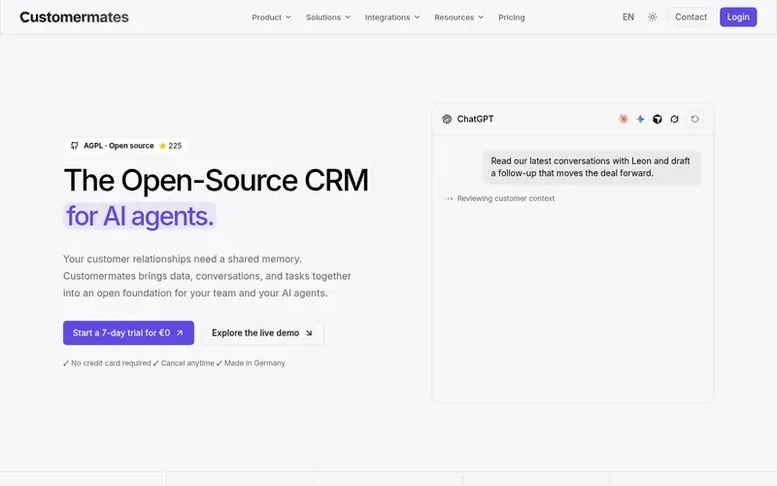777x486 pixels.
Task: Go to the Pricing page
Action: pyautogui.click(x=511, y=17)
